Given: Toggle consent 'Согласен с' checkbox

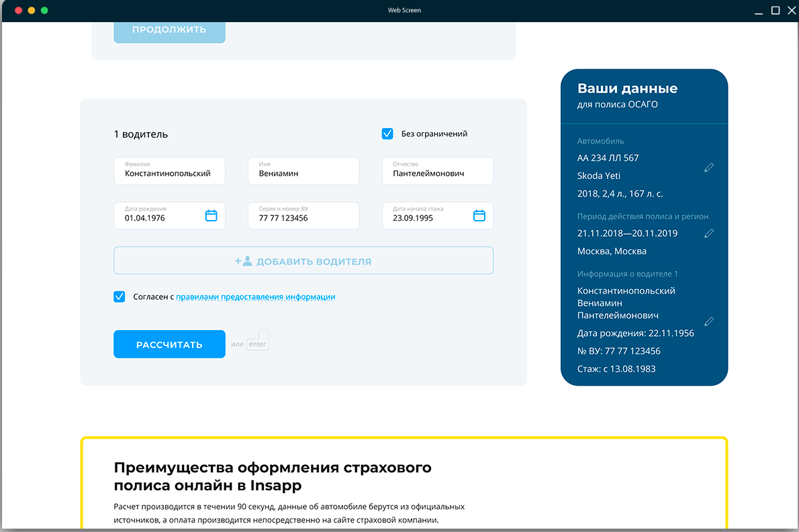Looking at the screenshot, I should coord(120,297).
